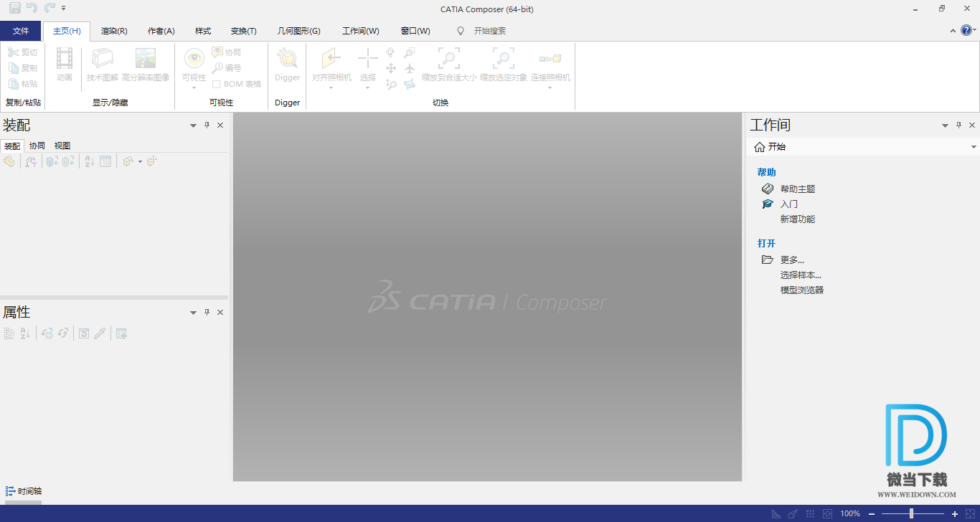Click the first part icon in 装配 toolbar
Screen dimensions: 980x522
pyautogui.click(x=9, y=162)
